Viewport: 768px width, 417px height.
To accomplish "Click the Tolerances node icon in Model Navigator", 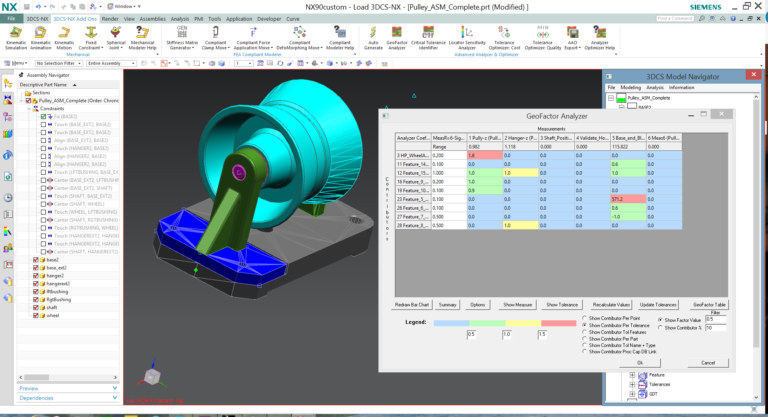I will point(642,385).
